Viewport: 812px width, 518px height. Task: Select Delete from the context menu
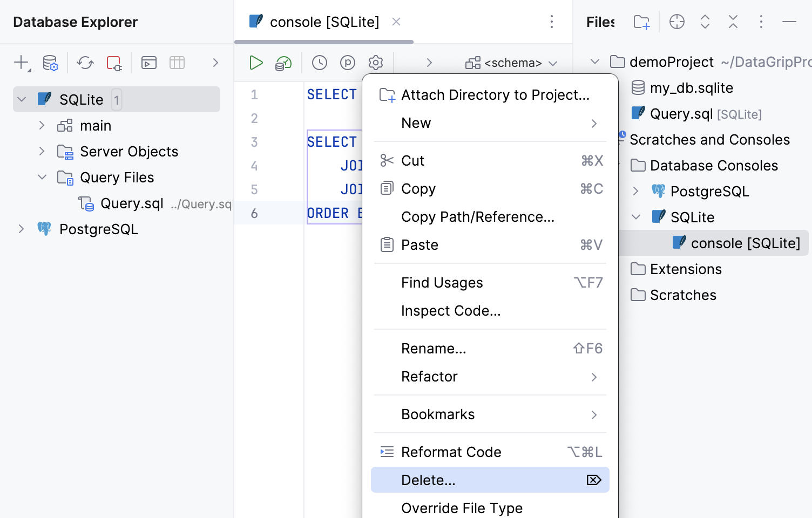[428, 480]
